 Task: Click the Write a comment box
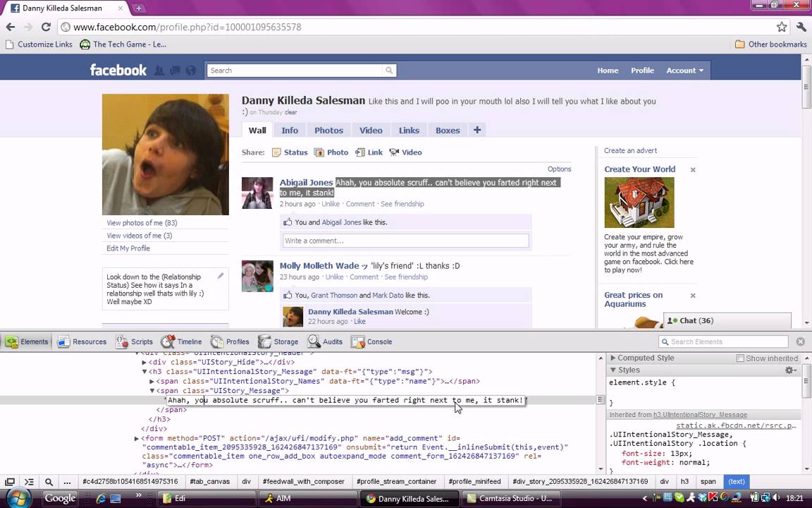406,241
